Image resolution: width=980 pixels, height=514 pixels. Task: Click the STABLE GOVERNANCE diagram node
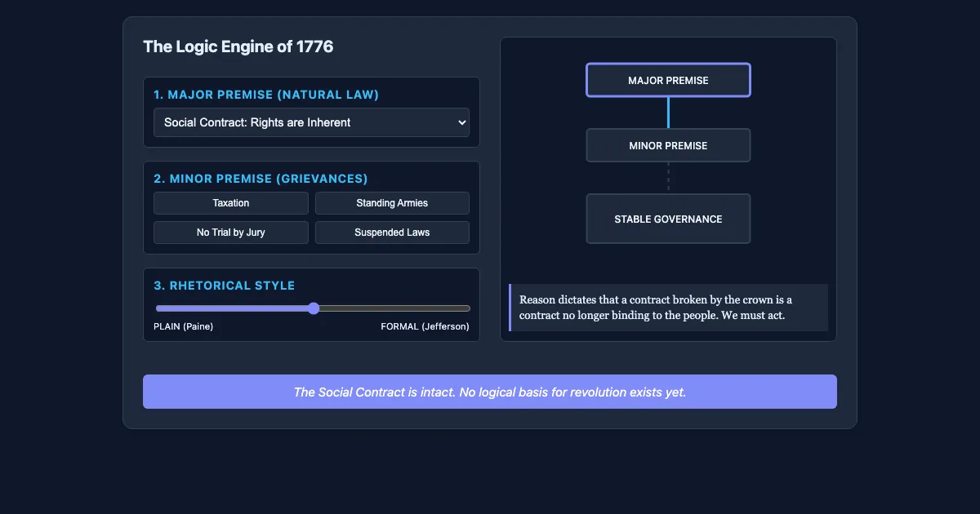668,219
